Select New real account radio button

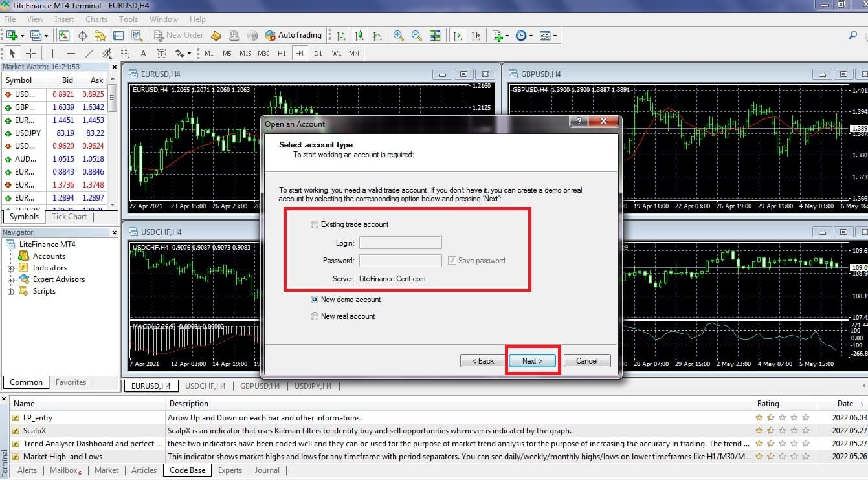coord(315,316)
